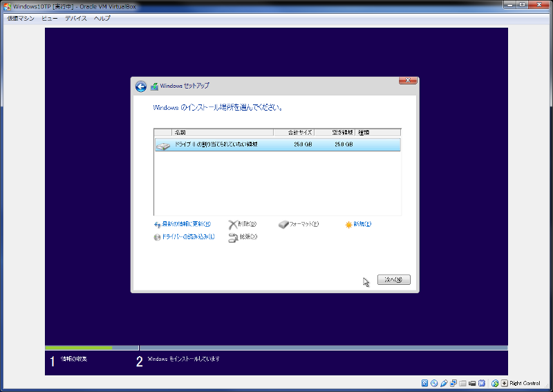Click the host key down-arrow indicator icon
Image resolution: width=553 pixels, height=392 pixels.
(x=505, y=383)
